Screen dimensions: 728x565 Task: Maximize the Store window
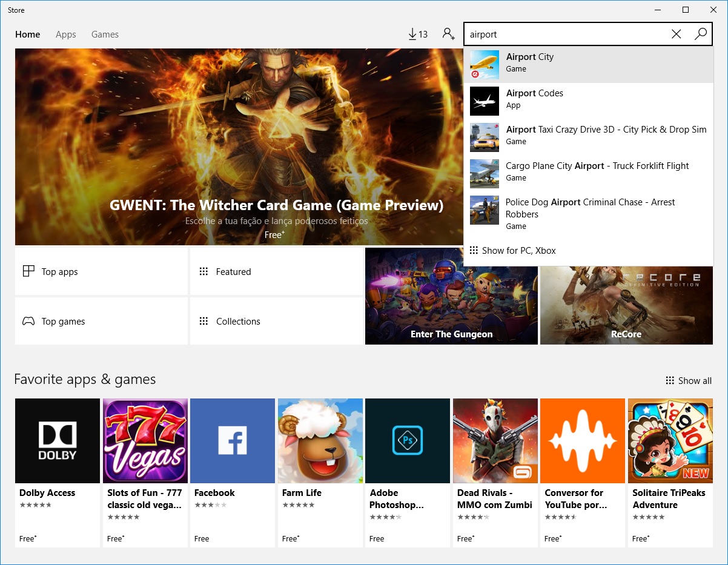686,10
